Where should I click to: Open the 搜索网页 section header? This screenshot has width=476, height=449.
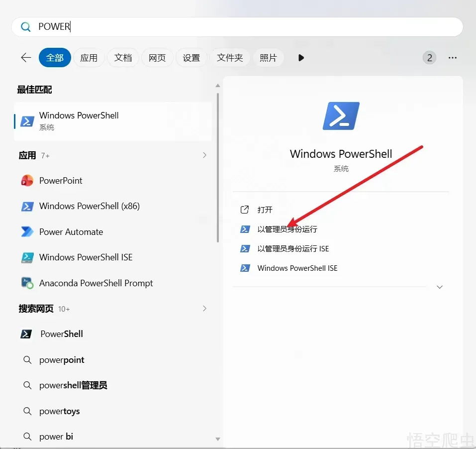pos(36,309)
